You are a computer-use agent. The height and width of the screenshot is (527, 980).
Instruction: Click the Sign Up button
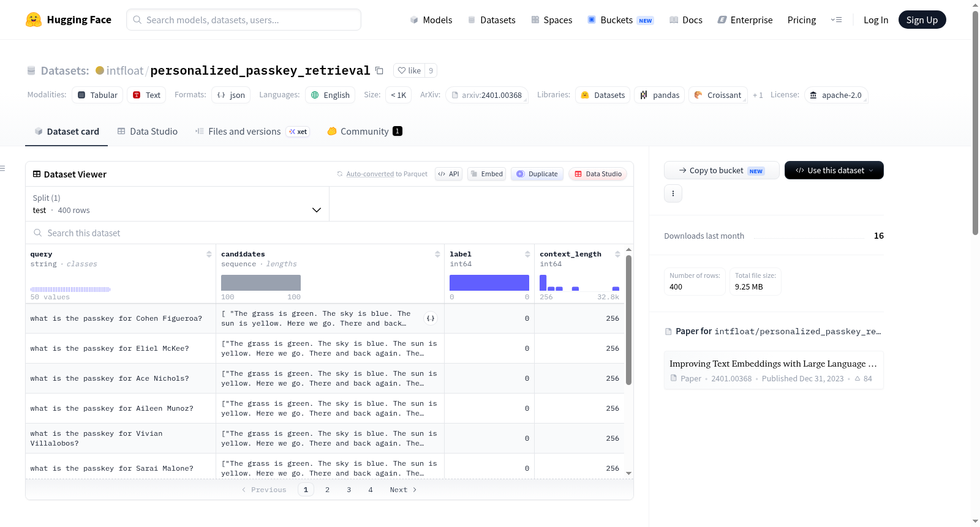click(922, 20)
